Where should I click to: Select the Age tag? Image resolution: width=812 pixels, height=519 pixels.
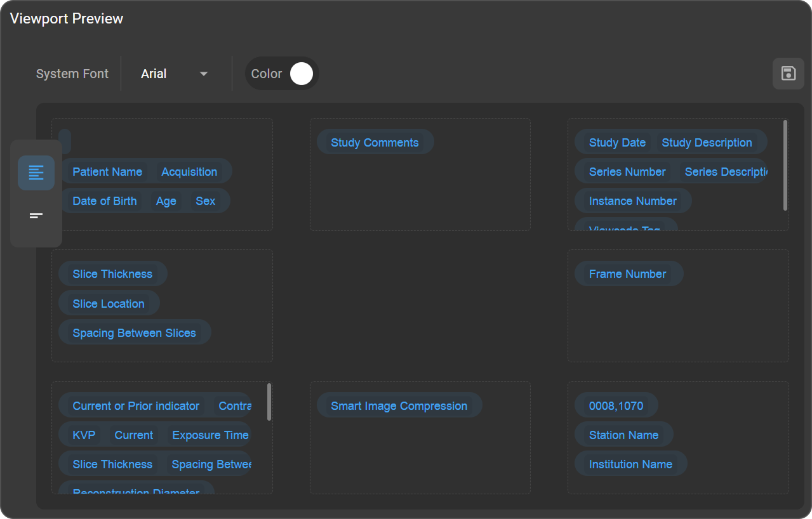coord(166,200)
